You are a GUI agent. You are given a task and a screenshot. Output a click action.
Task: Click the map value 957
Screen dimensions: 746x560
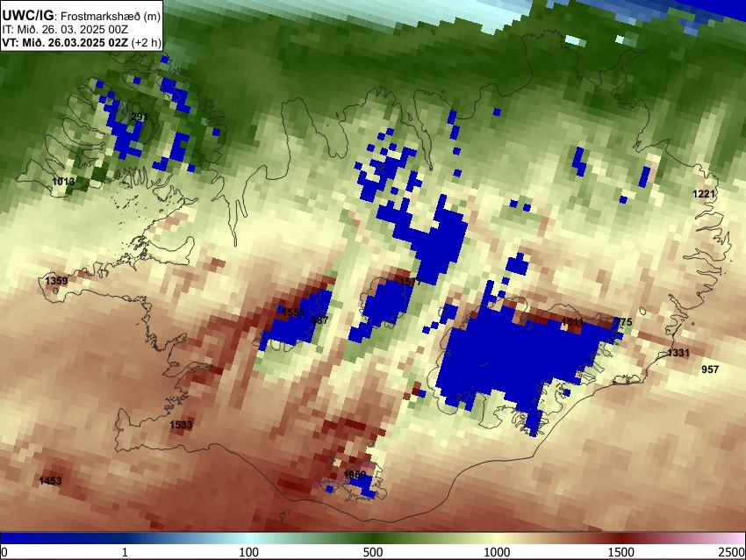[710, 370]
